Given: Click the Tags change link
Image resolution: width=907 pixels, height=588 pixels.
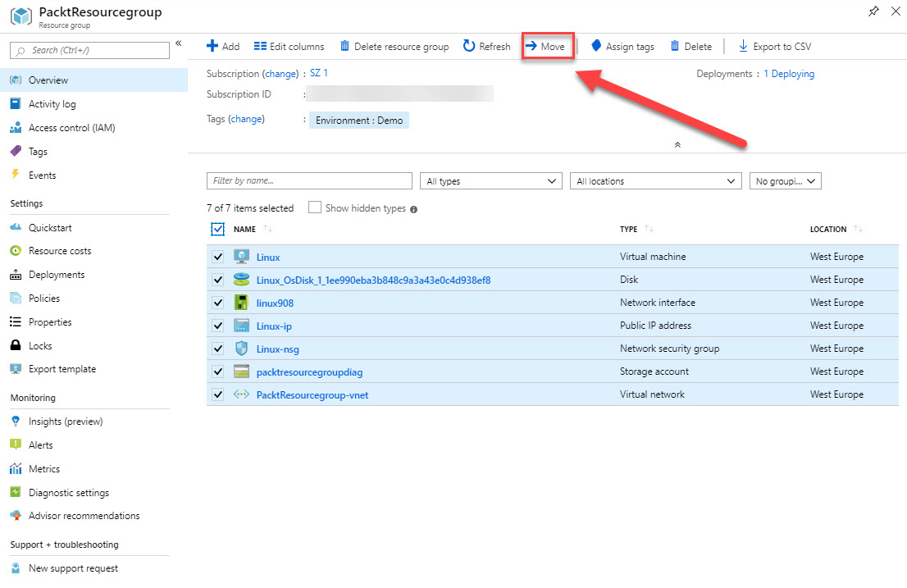Looking at the screenshot, I should pos(246,119).
